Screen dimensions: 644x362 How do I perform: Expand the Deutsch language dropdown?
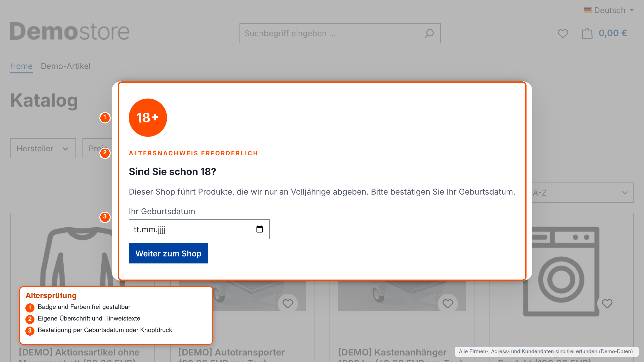(x=609, y=10)
